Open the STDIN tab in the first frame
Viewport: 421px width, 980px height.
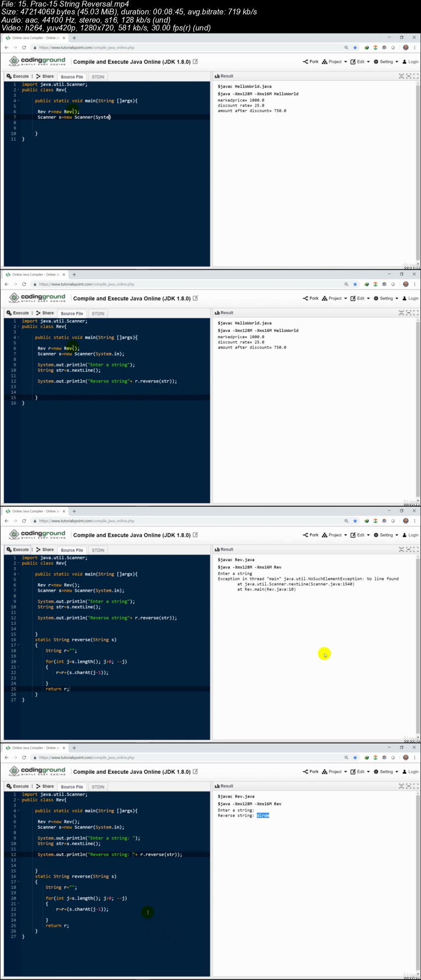(x=98, y=77)
